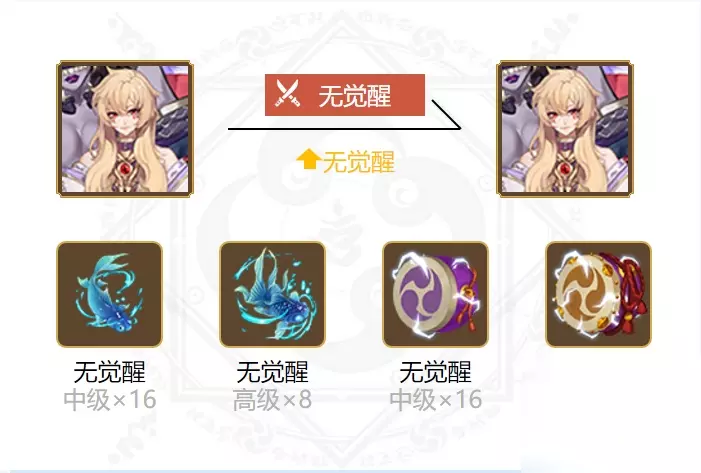Image resolution: width=701 pixels, height=473 pixels.
Task: Select the large blue fantail fish item
Action: click(x=272, y=294)
